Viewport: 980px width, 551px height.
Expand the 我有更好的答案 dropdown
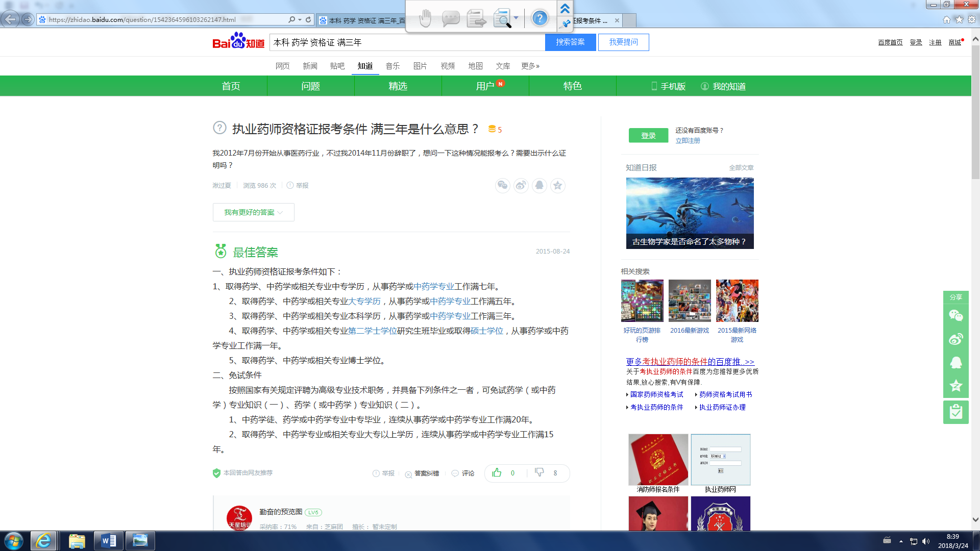pos(254,212)
